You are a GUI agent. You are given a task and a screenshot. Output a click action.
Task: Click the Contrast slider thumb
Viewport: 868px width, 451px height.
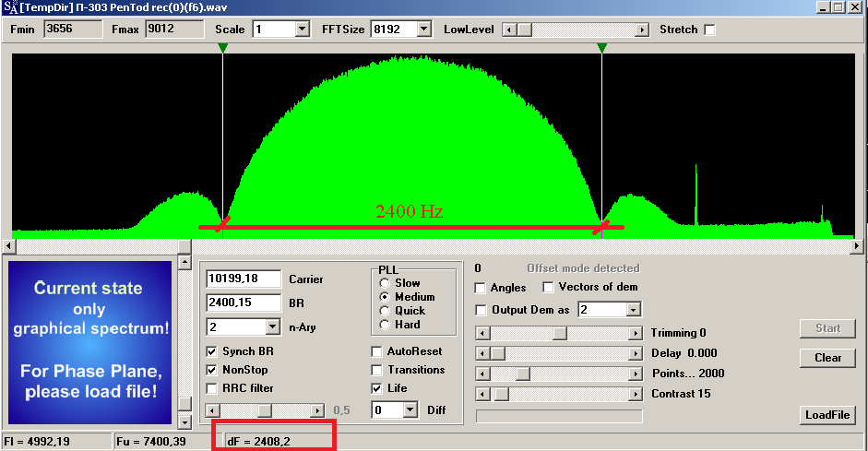(502, 395)
